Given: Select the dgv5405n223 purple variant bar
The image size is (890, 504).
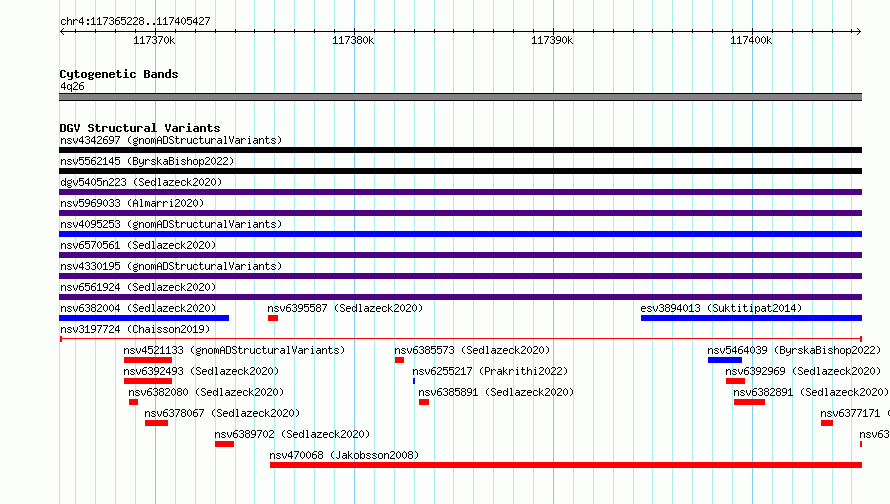Looking at the screenshot, I should 460,192.
